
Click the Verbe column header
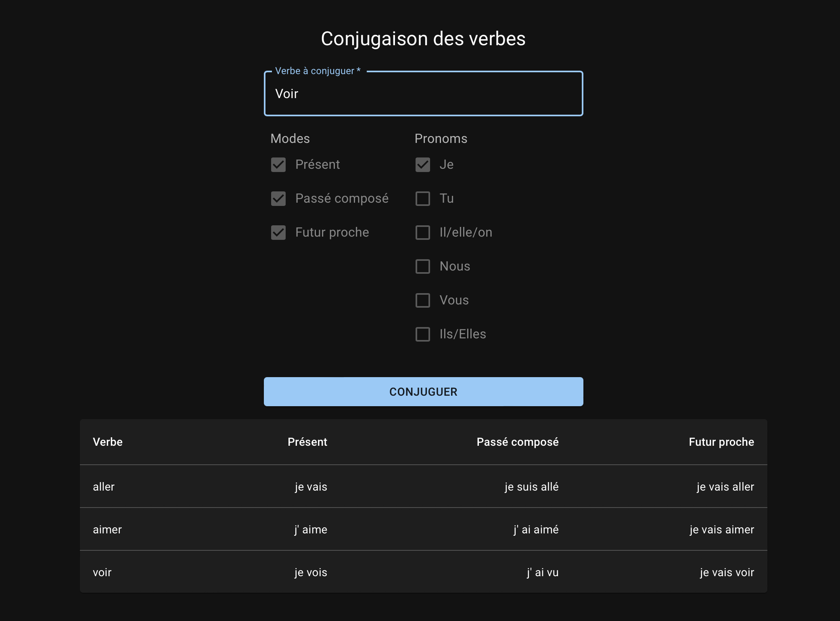(107, 442)
